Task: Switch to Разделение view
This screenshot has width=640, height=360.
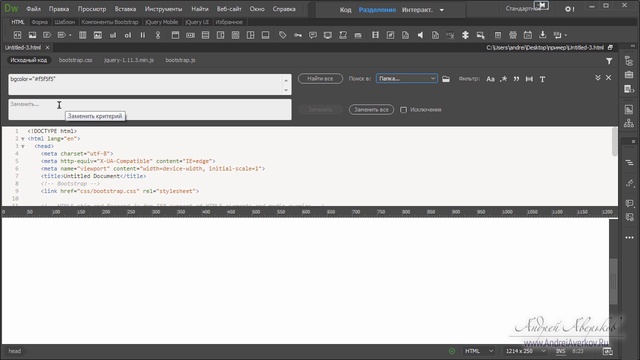Action: coord(377,10)
